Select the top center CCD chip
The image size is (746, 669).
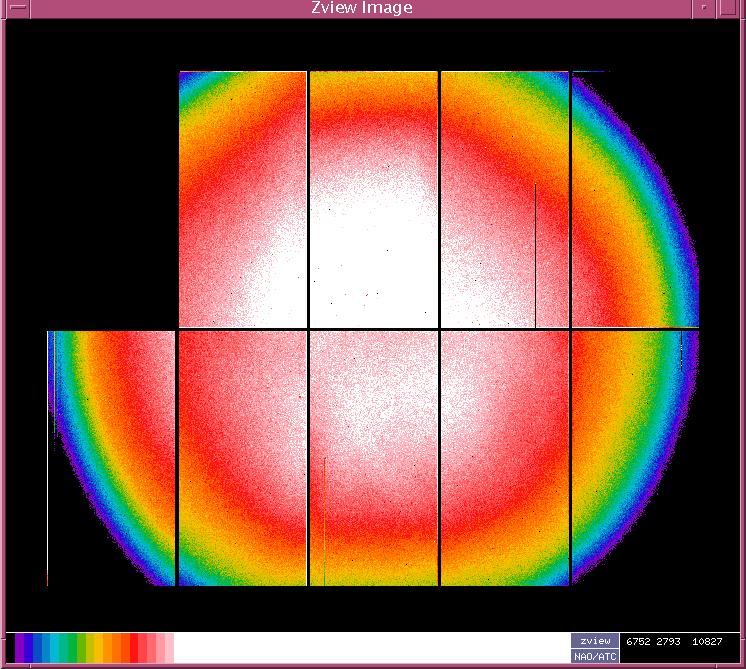373,199
